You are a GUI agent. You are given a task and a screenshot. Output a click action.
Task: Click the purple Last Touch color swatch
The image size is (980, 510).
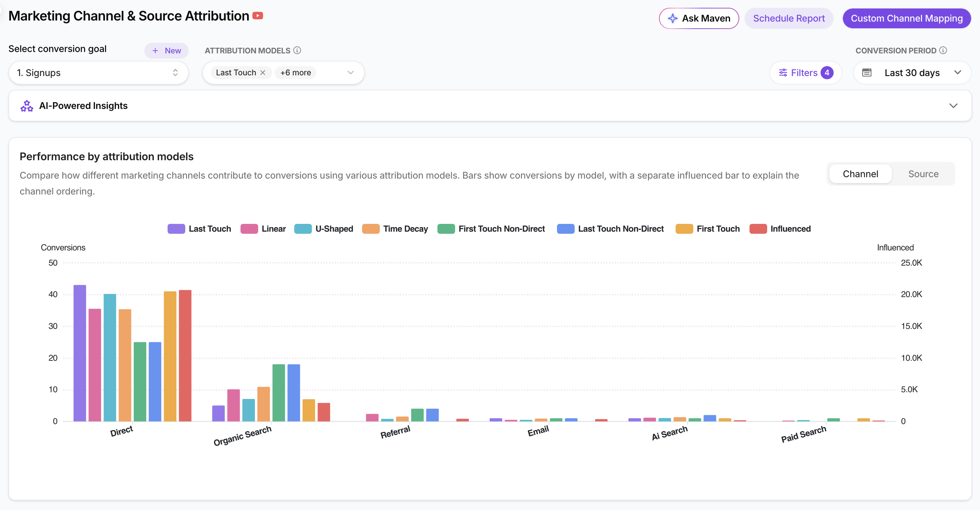[176, 229]
